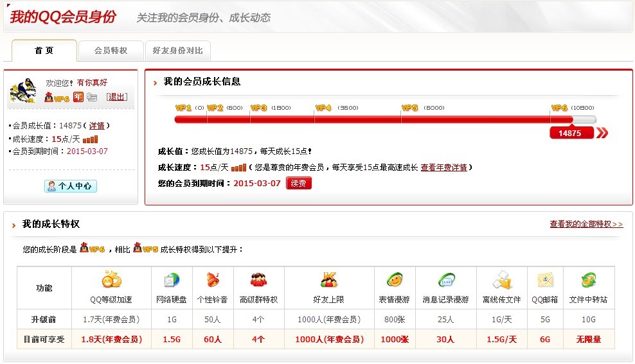The height and width of the screenshot is (364, 635).
Task: Open the 查看年费详情 link
Action: click(444, 168)
